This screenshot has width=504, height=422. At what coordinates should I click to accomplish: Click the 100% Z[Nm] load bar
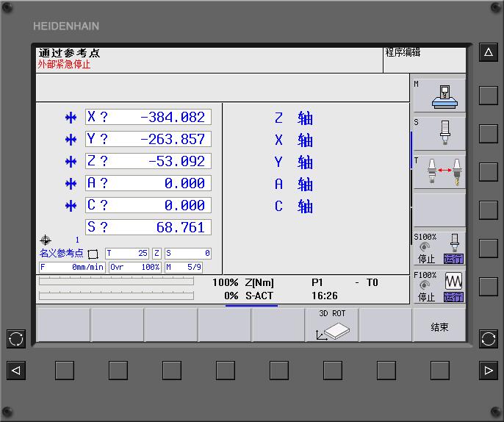[x=116, y=282]
